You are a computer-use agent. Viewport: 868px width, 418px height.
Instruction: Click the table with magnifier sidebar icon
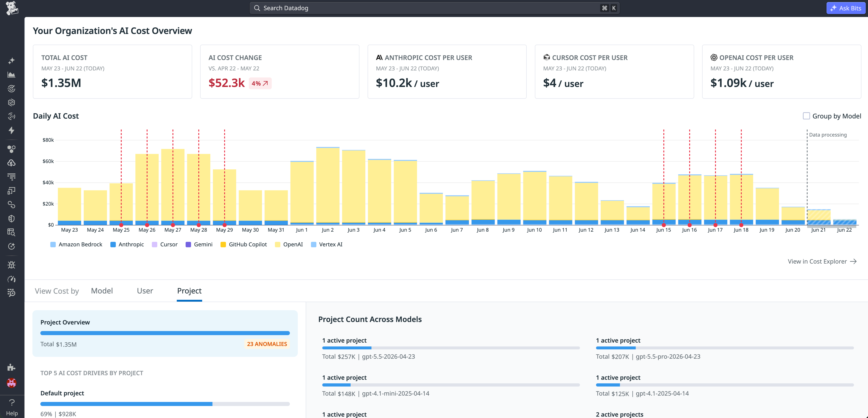coord(12,232)
